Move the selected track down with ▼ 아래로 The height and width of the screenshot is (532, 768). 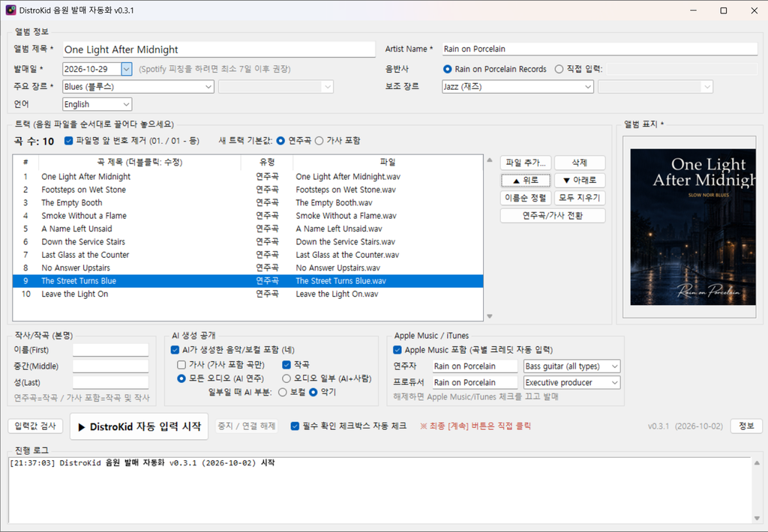pos(580,180)
